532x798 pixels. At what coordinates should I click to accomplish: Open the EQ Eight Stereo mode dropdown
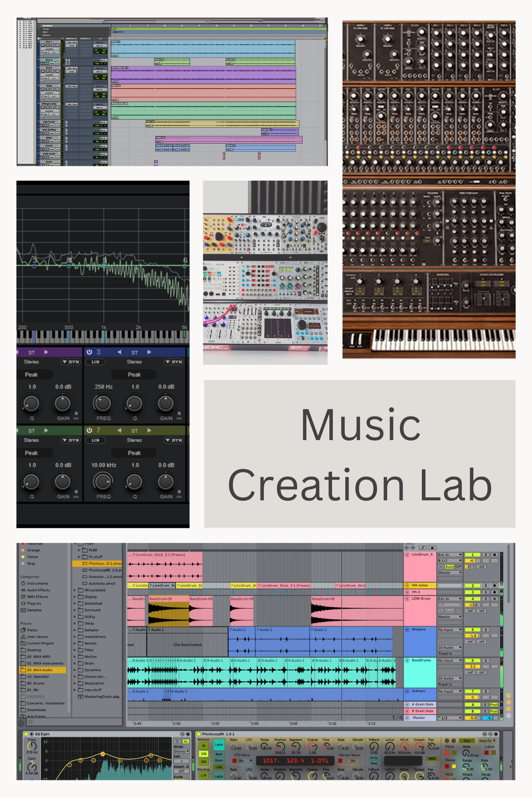point(181,751)
